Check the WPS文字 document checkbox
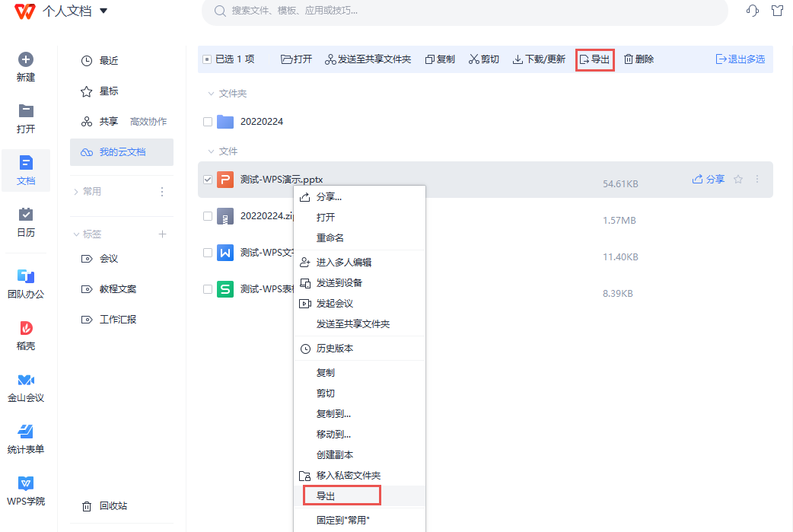This screenshot has width=793, height=532. pyautogui.click(x=207, y=253)
